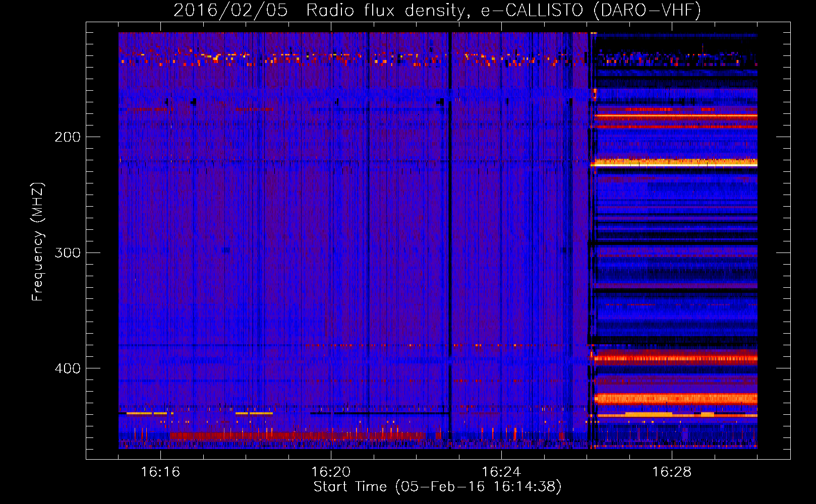Click the plot title "2016/02/05 Radio flux density, e-CALLISTO (DARO-VHF)"
The image size is (816, 504).
437,10
